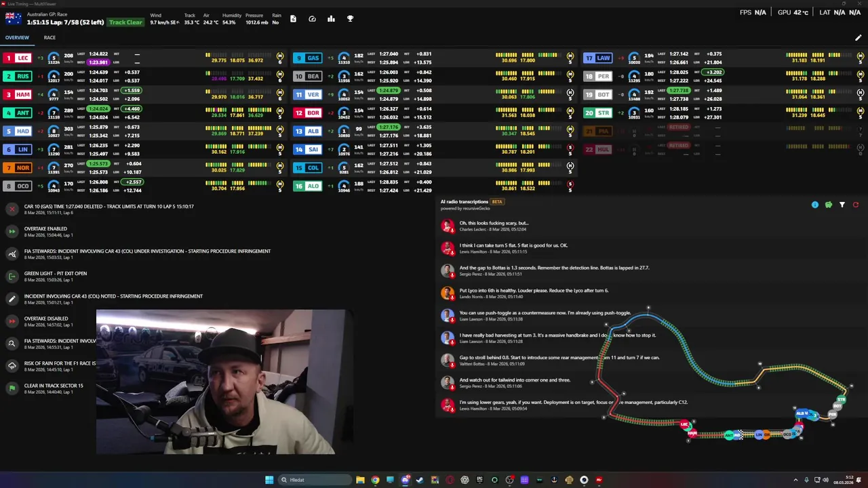
Task: Click the BETA badge on AI radio transcriptions
Action: pyautogui.click(x=496, y=202)
